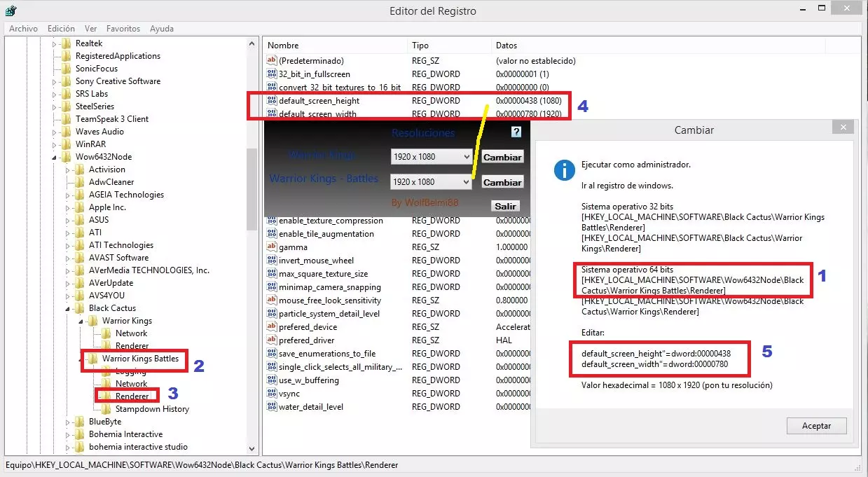This screenshot has width=868, height=477.
Task: Click the Salir button
Action: (505, 206)
